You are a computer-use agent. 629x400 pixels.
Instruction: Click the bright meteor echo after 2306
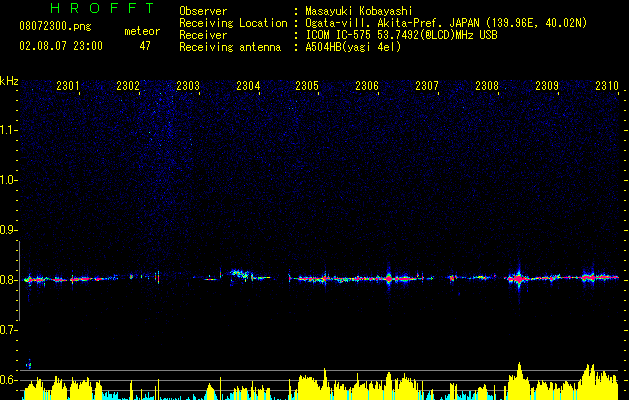coord(389,278)
